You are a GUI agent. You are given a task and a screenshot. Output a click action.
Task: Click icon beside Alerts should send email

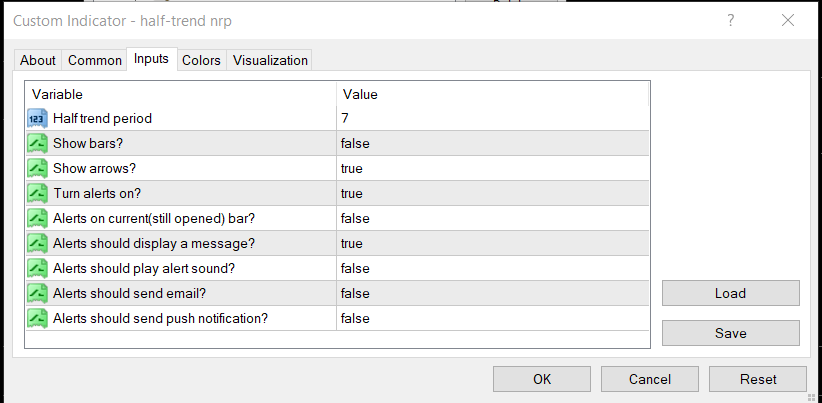pyautogui.click(x=38, y=294)
